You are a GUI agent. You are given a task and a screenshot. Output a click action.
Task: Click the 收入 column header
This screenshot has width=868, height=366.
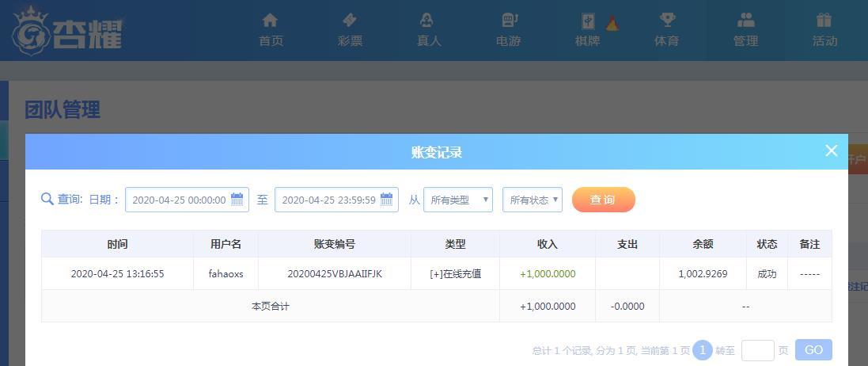click(548, 244)
